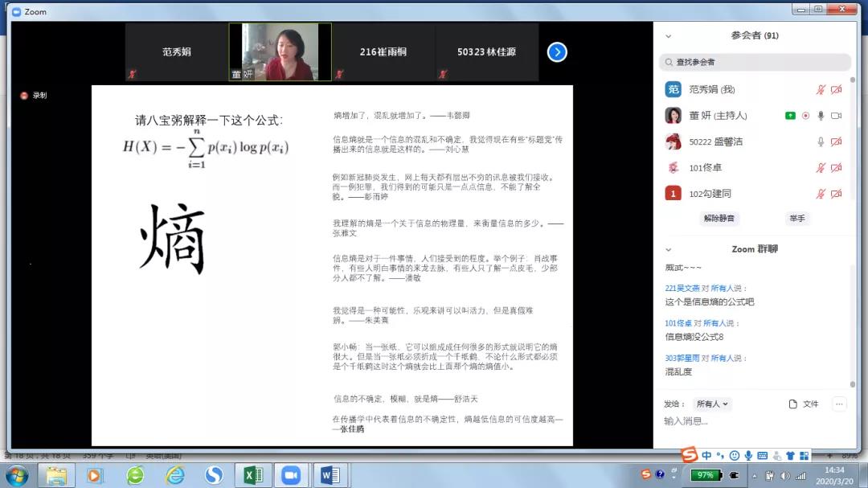The width and height of the screenshot is (868, 488).
Task: Click the next participants arrow in video strip
Action: coord(557,52)
